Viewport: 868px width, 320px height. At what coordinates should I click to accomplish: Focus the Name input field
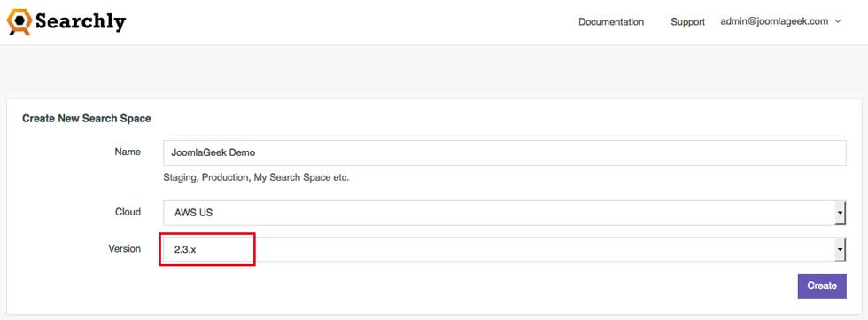click(x=504, y=152)
